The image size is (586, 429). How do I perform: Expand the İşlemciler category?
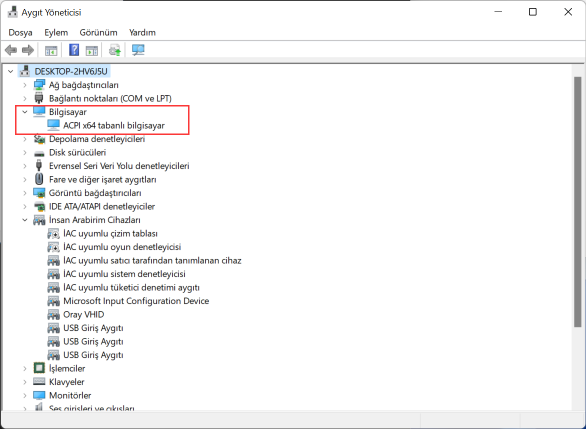(x=25, y=368)
